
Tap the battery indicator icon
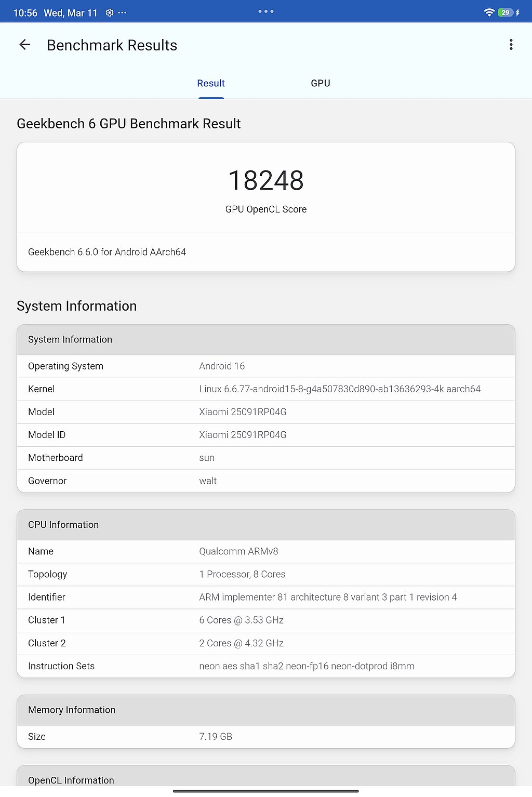pyautogui.click(x=506, y=12)
